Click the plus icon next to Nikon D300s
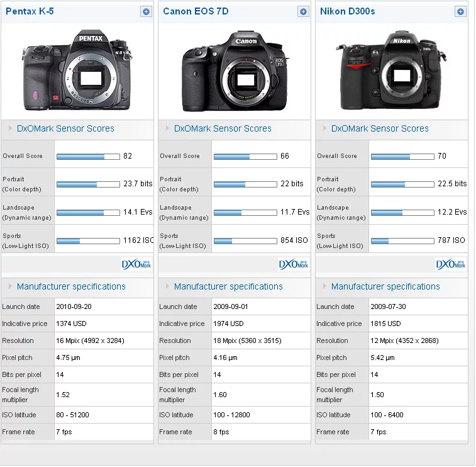Screen dimensions: 476x467 click(x=460, y=12)
